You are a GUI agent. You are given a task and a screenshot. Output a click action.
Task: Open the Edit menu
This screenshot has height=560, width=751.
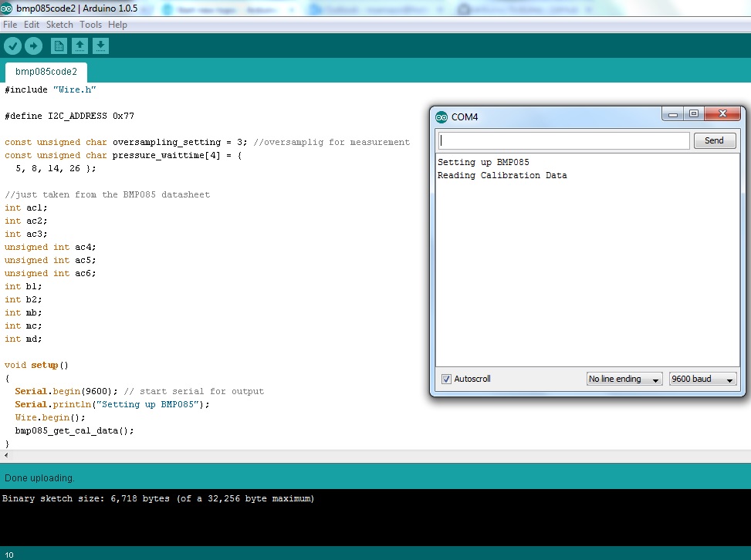click(32, 25)
